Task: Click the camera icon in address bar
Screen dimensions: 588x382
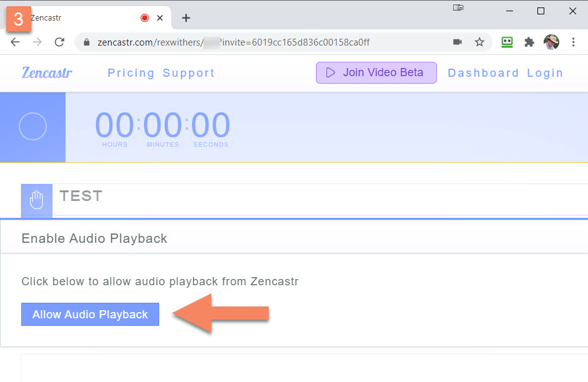Action: tap(458, 42)
